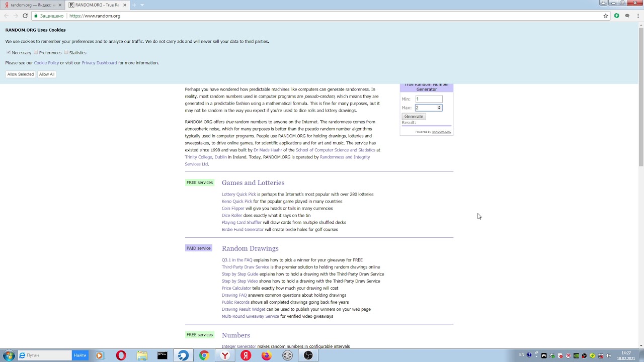Toggle the Statistics cookie checkbox
The height and width of the screenshot is (362, 644).
coord(66,52)
